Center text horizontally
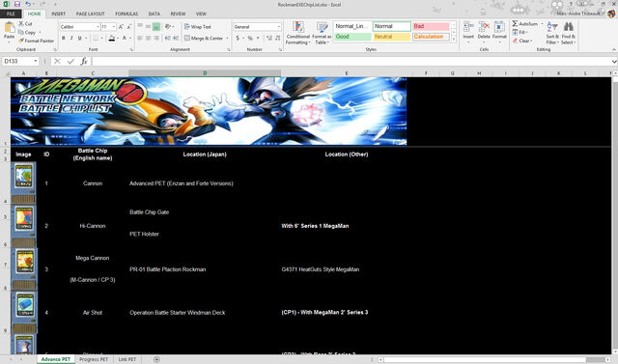618x364 pixels. [148, 39]
